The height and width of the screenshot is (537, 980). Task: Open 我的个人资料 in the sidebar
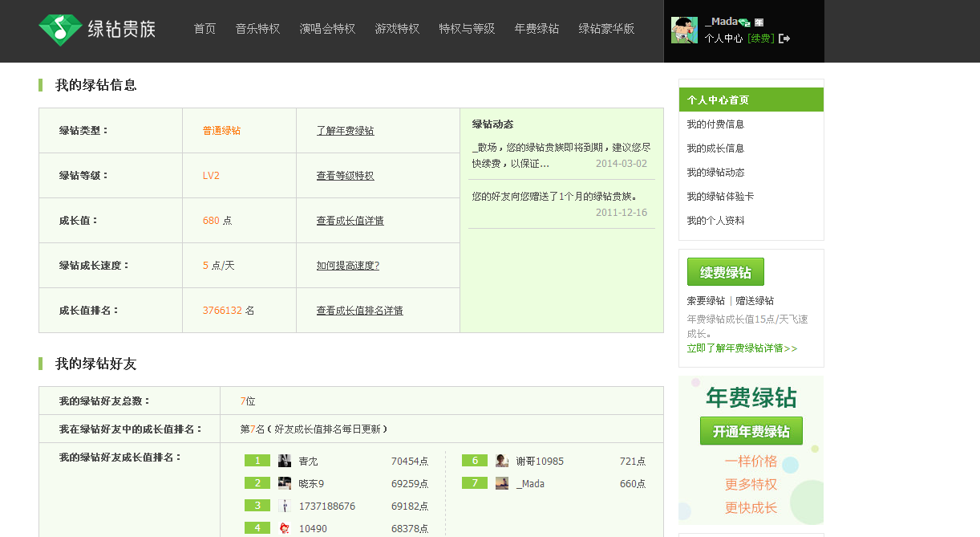point(715,221)
